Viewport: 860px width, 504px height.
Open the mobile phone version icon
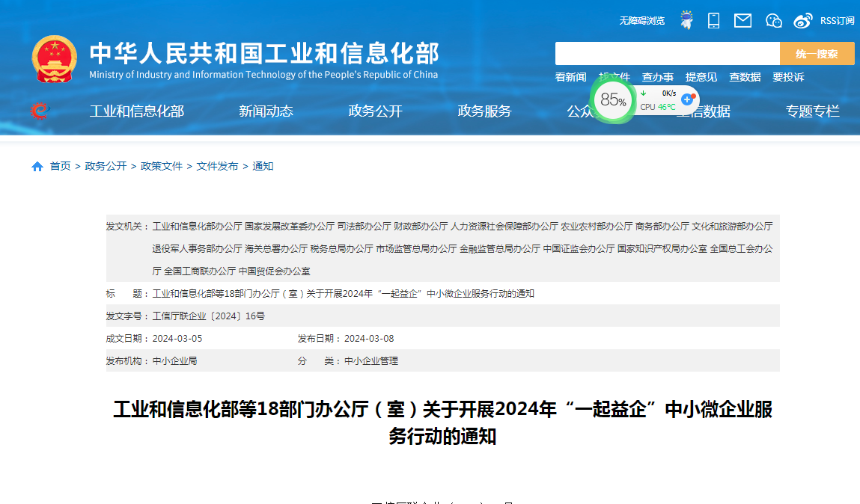713,20
